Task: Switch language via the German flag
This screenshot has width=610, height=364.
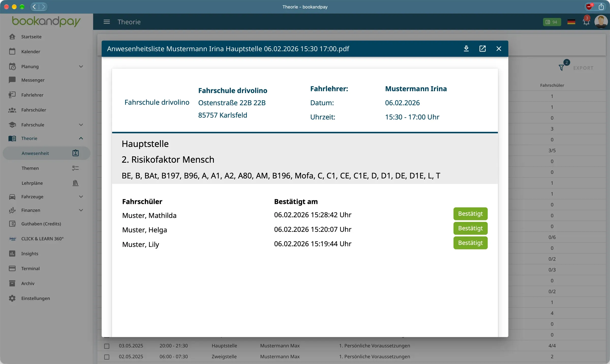Action: click(x=571, y=22)
